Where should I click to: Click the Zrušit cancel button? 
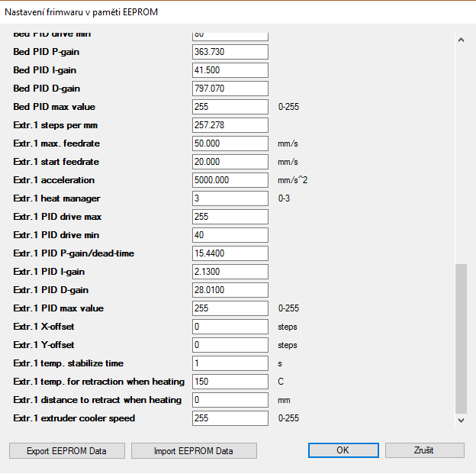[x=424, y=450]
